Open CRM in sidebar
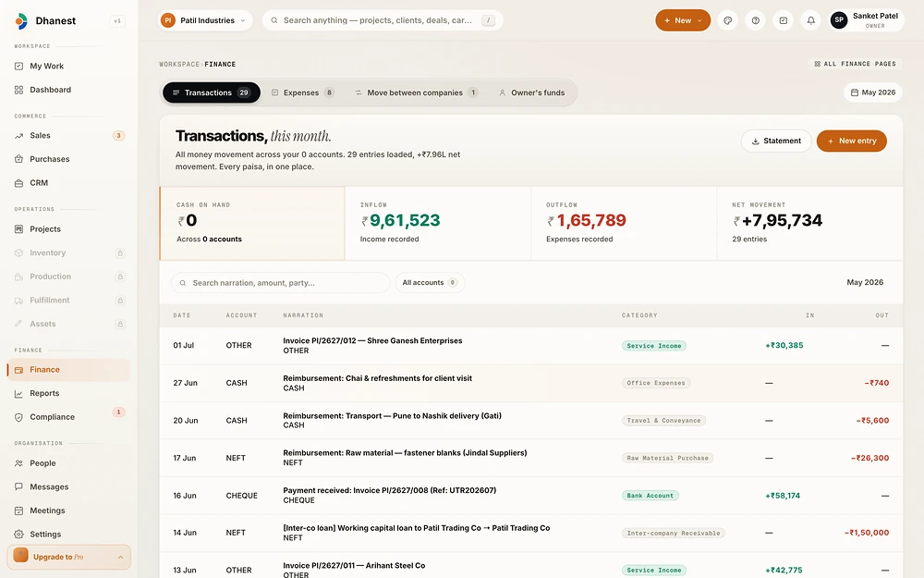The width and height of the screenshot is (924, 578). click(x=68, y=183)
